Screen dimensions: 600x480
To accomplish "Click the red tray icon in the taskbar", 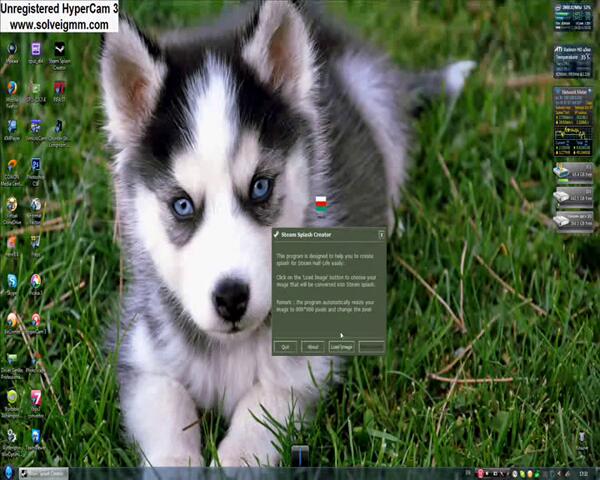I will [x=481, y=473].
